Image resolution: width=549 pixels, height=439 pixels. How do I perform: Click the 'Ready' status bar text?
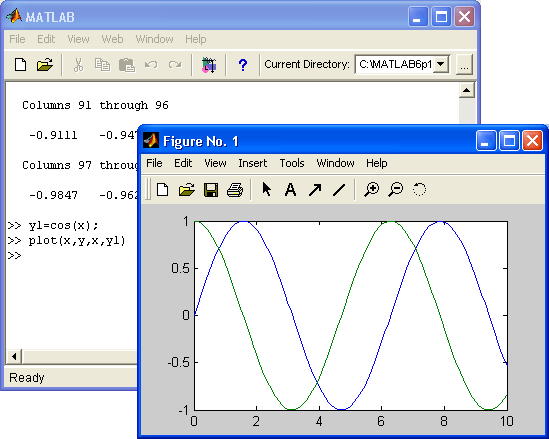(x=27, y=377)
